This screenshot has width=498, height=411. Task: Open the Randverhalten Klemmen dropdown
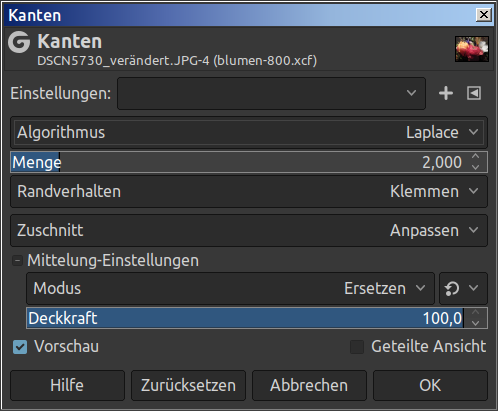(249, 192)
